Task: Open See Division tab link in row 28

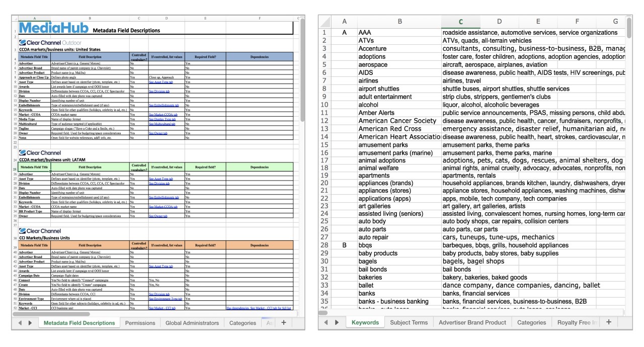Action: click(159, 184)
